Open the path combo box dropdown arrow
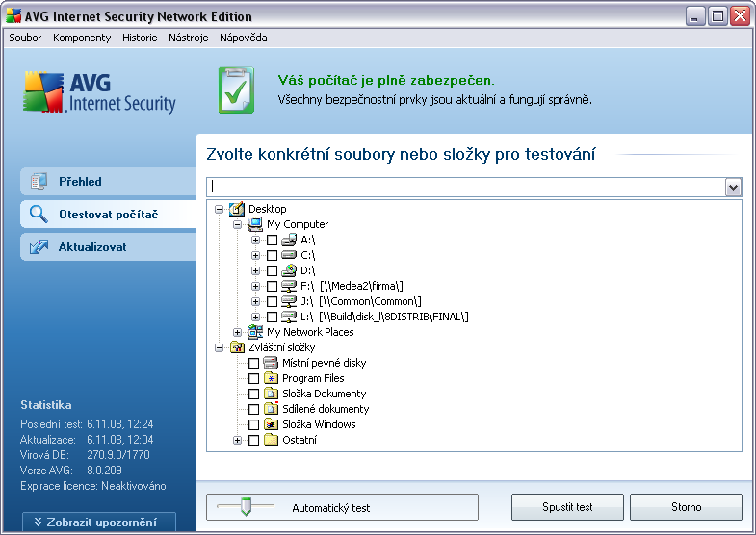 733,187
